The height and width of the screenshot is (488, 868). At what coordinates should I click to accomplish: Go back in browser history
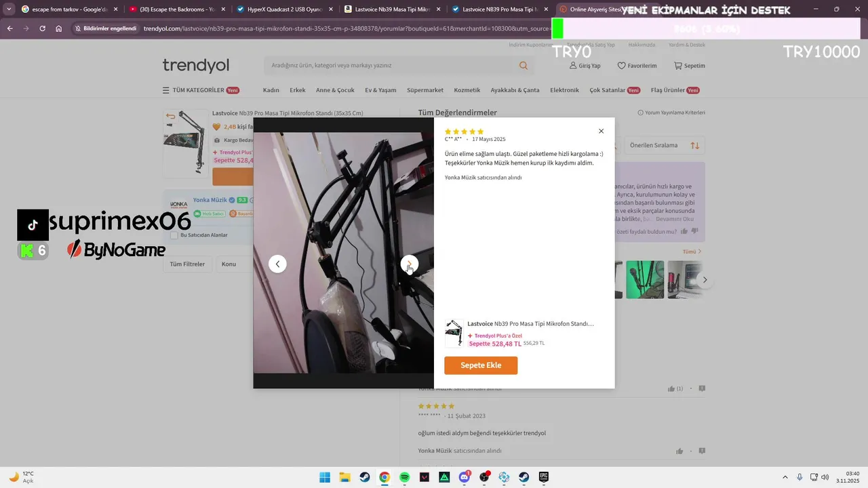(9, 28)
